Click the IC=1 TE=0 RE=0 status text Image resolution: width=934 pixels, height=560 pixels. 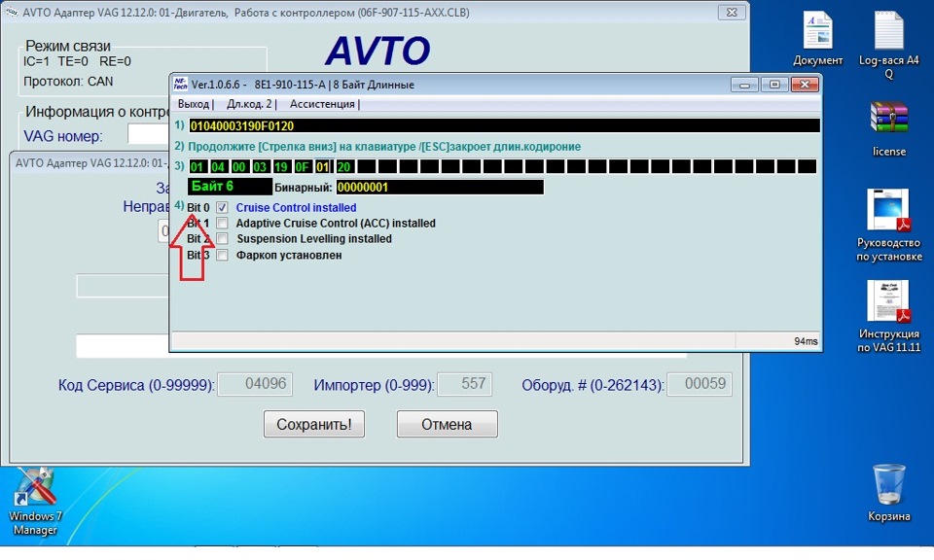(77, 61)
